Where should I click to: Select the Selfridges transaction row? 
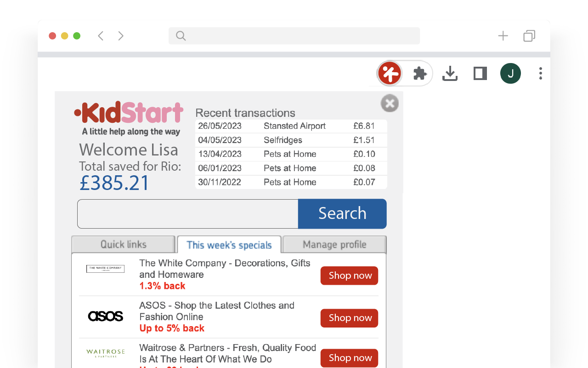pos(291,140)
